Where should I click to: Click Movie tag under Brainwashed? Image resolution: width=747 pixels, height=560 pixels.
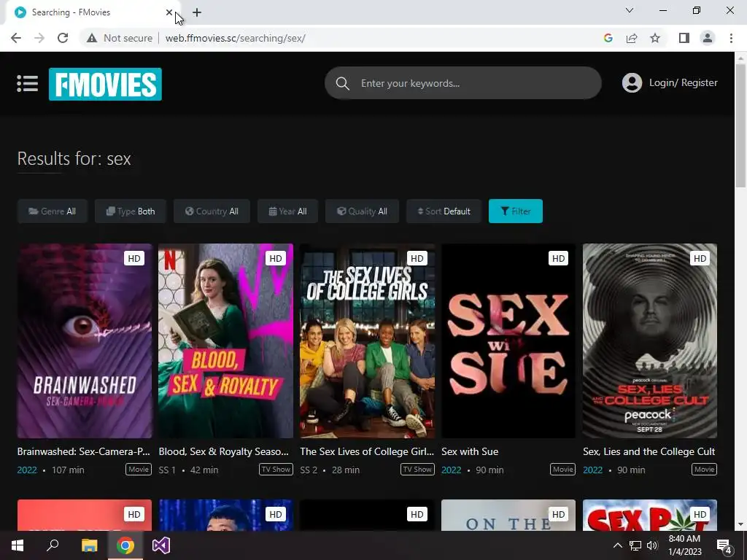point(139,470)
